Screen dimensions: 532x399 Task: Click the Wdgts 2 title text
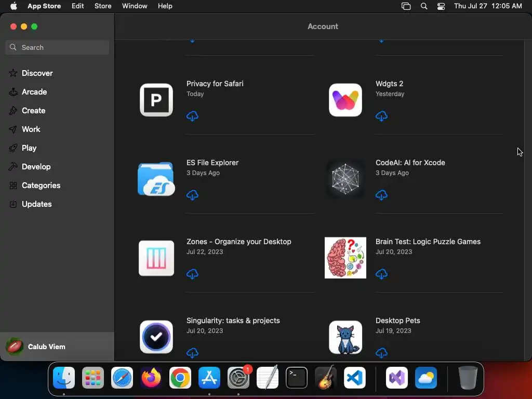coord(389,84)
